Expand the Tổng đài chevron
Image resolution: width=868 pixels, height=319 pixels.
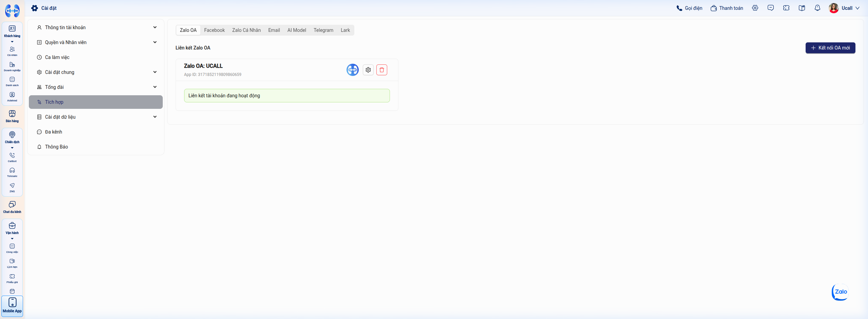155,87
